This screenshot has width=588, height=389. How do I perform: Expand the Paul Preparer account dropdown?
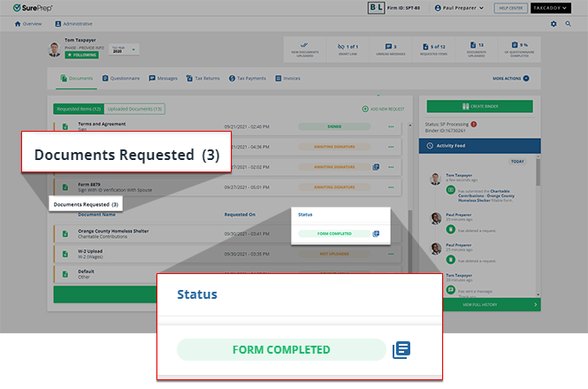click(459, 8)
